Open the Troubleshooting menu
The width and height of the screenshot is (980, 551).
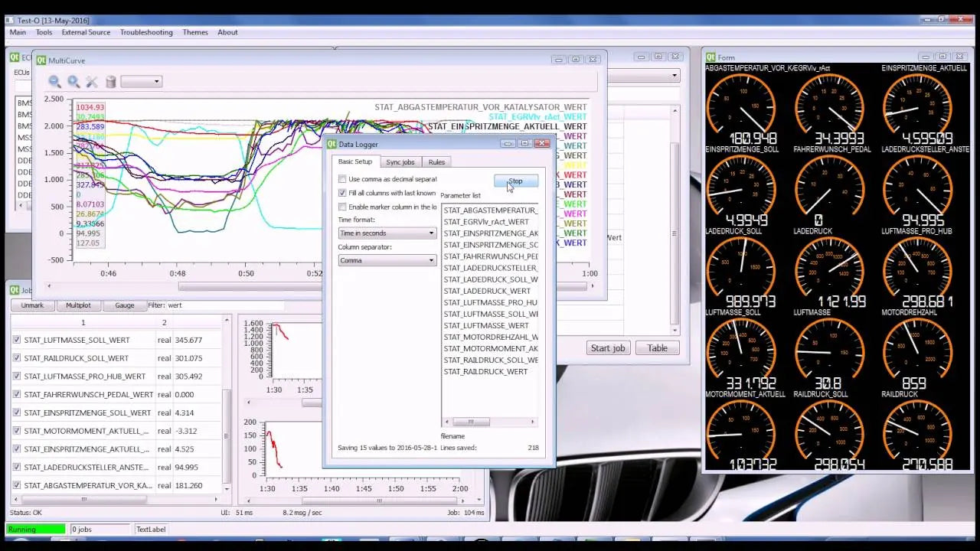coord(146,32)
